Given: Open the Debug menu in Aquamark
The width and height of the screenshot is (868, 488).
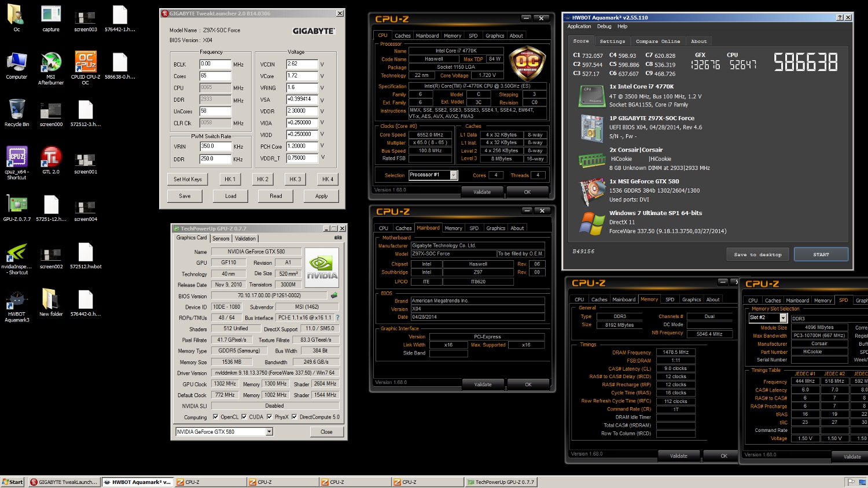Looking at the screenshot, I should click(604, 27).
